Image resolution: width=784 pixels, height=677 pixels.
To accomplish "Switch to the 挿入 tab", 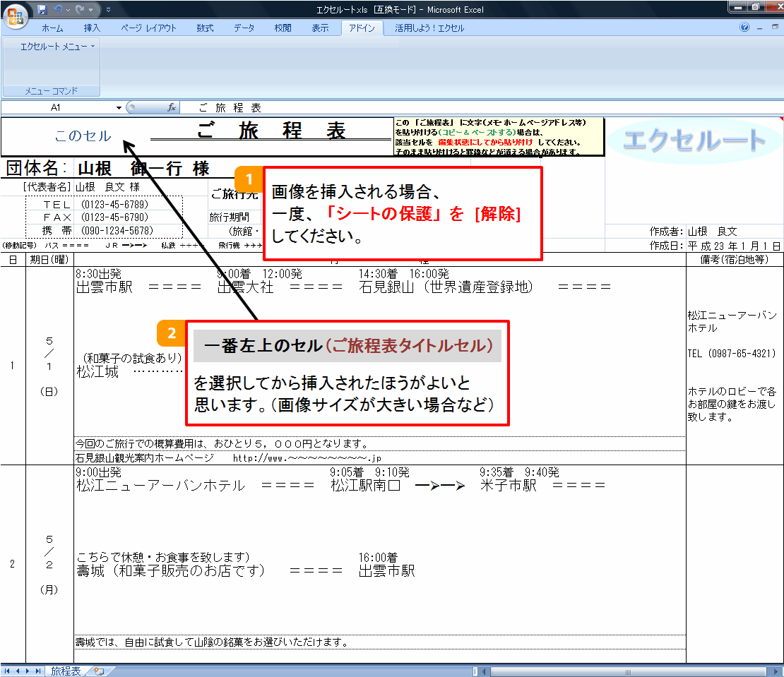I will pyautogui.click(x=92, y=28).
